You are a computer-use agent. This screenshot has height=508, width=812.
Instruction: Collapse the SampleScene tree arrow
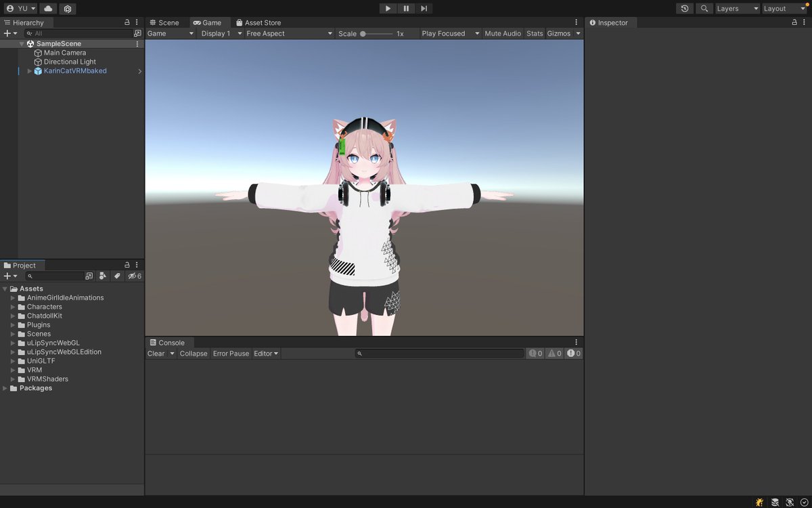click(22, 44)
